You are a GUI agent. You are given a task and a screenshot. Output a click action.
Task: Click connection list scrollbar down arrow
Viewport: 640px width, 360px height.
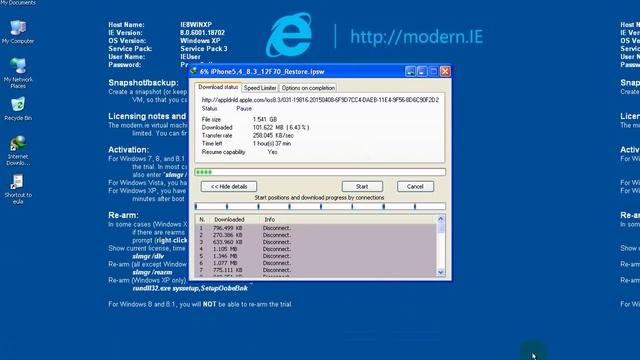(x=440, y=272)
